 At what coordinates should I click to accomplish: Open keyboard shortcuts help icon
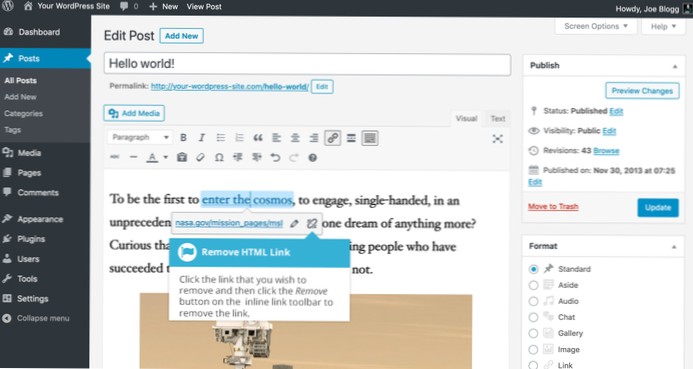pos(312,157)
